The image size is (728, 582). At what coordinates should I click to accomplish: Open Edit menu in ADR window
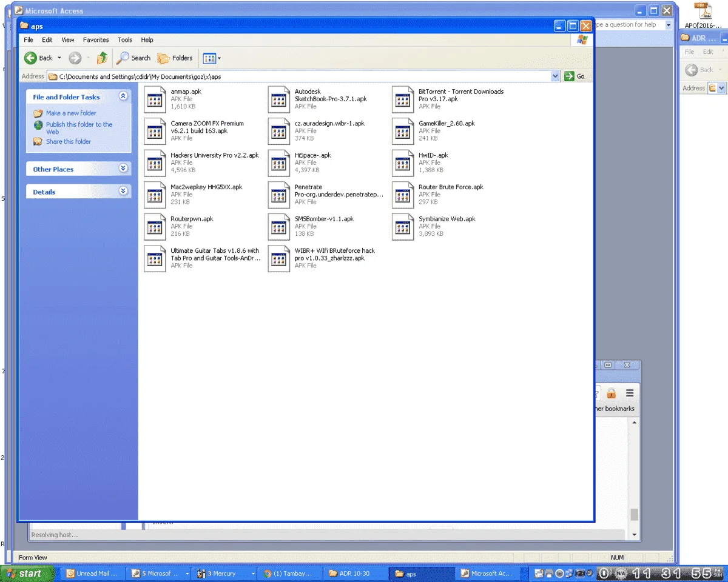(708, 52)
